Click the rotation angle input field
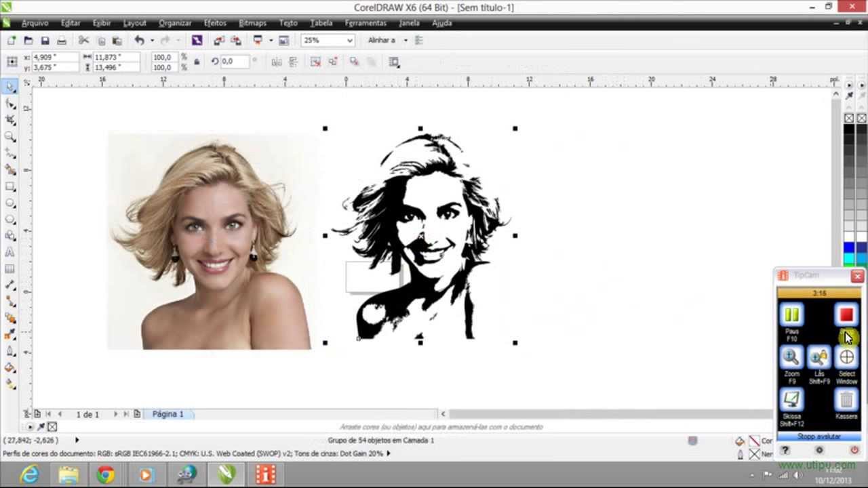This screenshot has height=488, width=868. (x=235, y=62)
